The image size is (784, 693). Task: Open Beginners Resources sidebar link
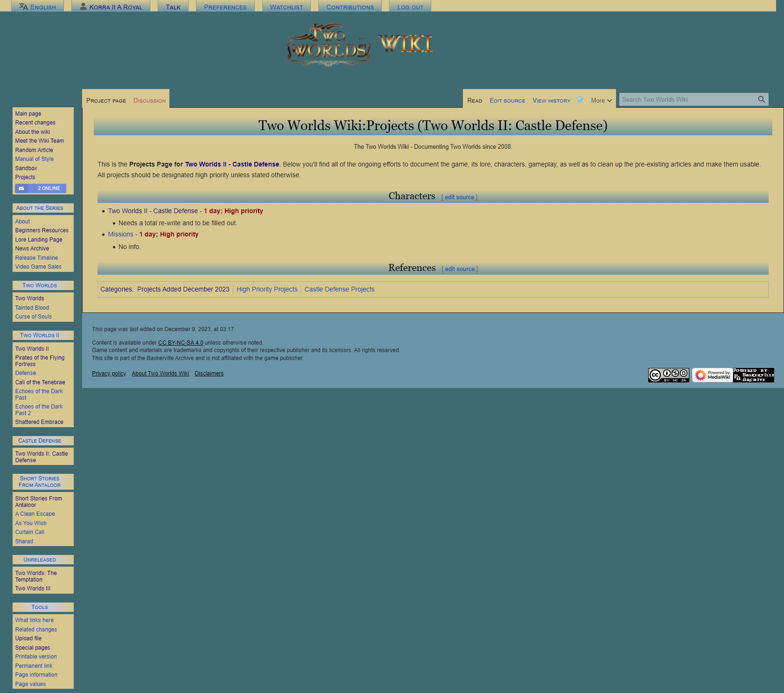click(x=42, y=230)
